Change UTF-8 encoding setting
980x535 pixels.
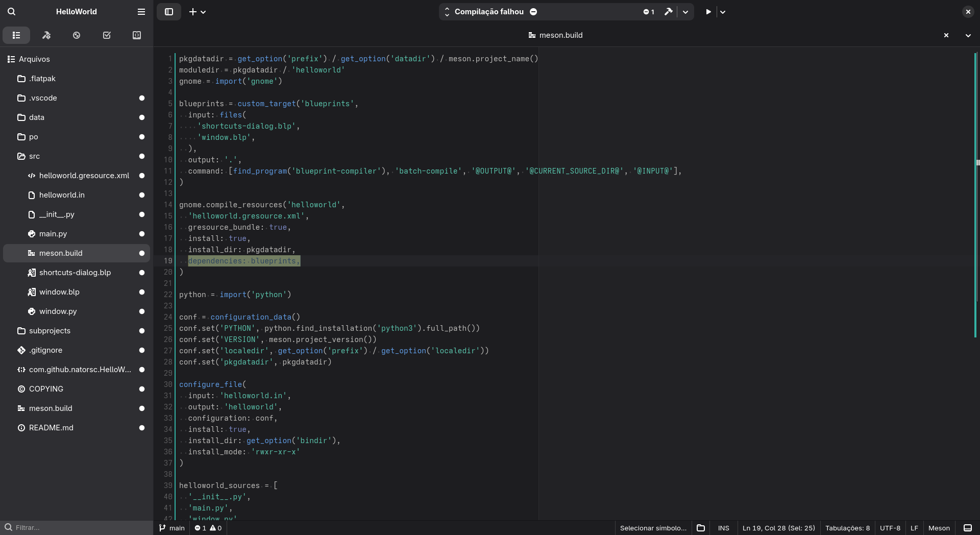coord(890,528)
